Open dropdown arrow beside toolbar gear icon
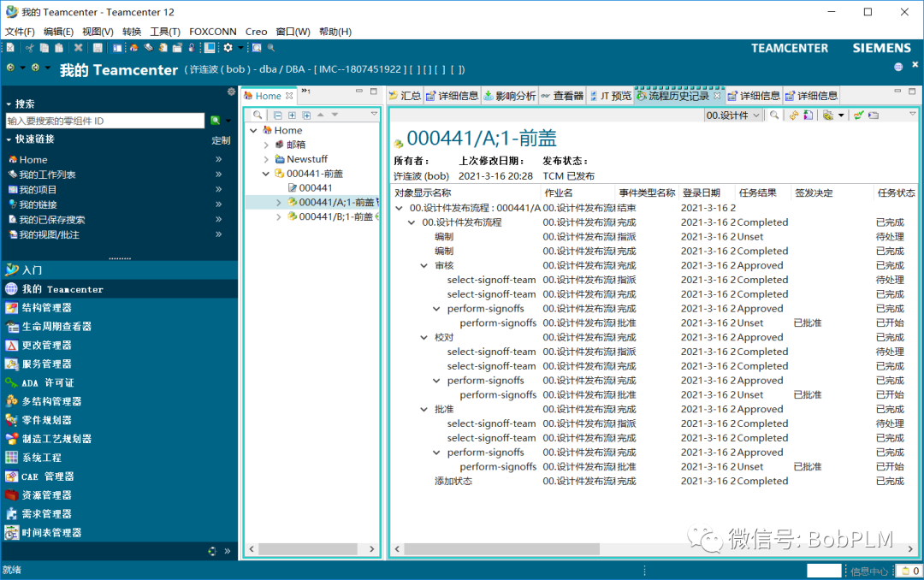 (x=240, y=48)
